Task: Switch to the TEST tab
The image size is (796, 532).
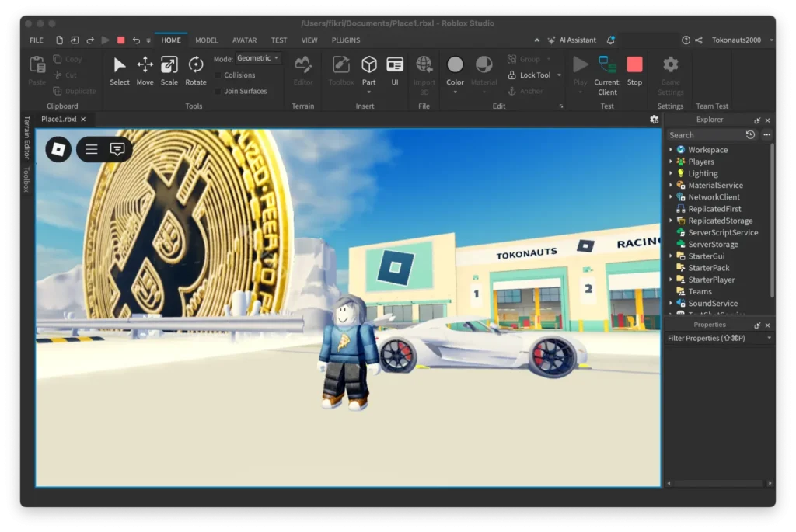Action: point(279,40)
